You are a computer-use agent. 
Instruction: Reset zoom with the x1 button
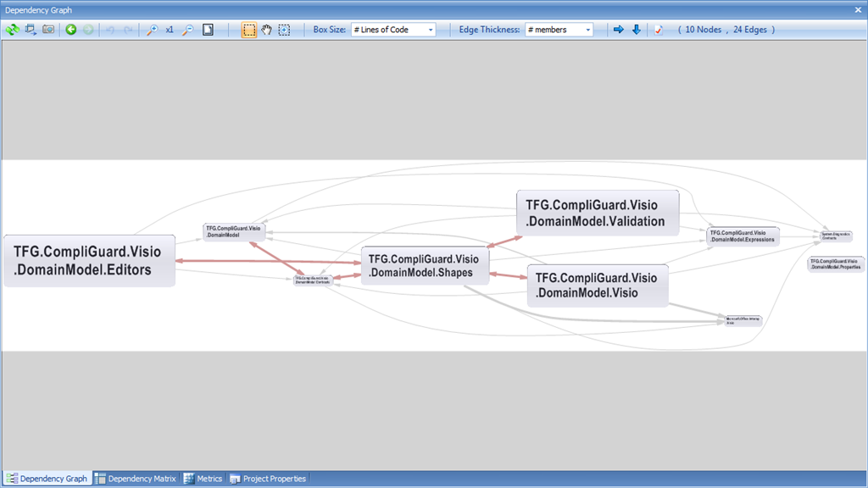pyautogui.click(x=170, y=30)
